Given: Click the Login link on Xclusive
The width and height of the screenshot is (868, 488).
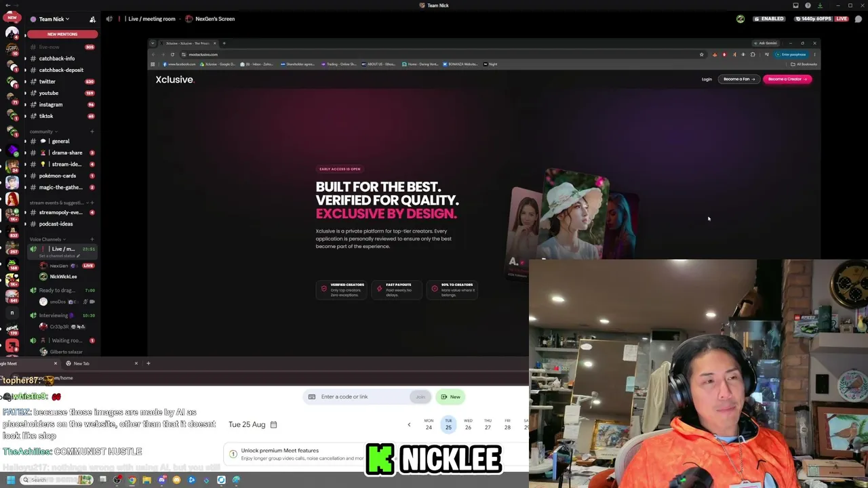Looking at the screenshot, I should pyautogui.click(x=707, y=79).
